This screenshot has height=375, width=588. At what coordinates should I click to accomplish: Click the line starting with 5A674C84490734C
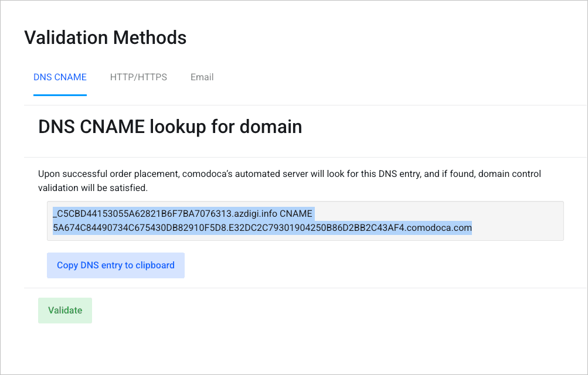click(x=262, y=228)
